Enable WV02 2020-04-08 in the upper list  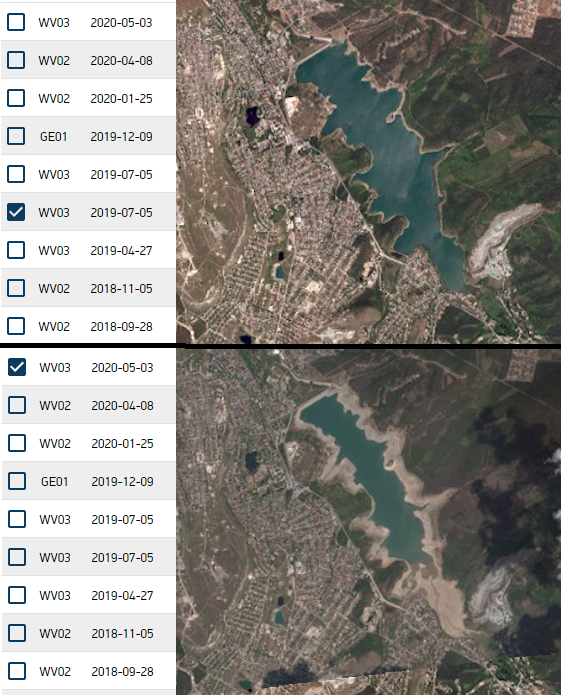(16, 60)
